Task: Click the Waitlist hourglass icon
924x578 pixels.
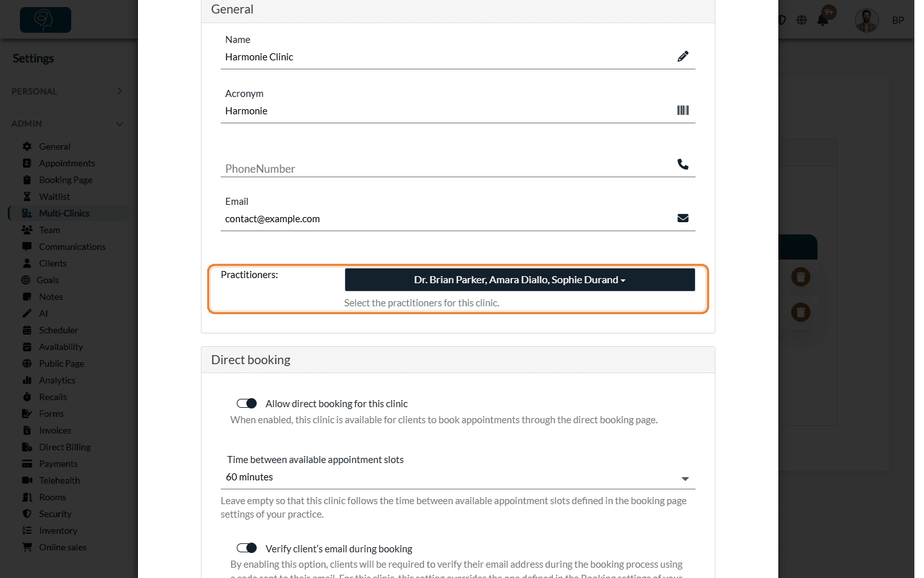Action: coord(27,197)
